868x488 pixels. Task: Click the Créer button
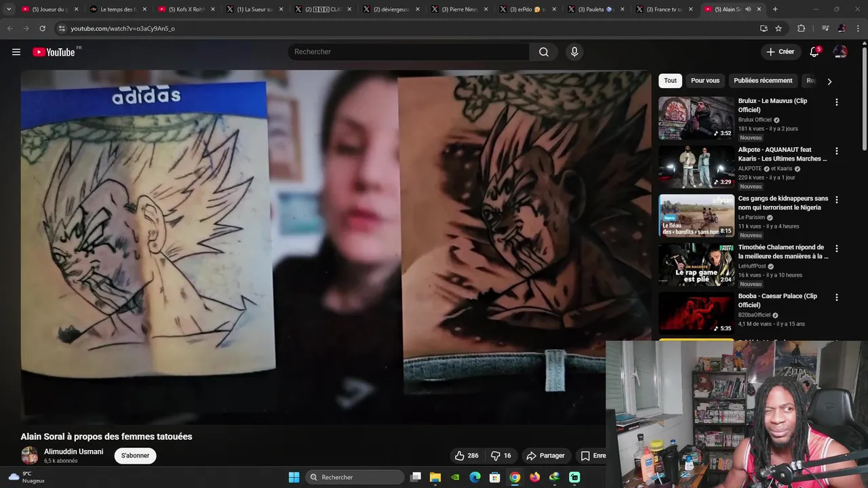coord(780,52)
